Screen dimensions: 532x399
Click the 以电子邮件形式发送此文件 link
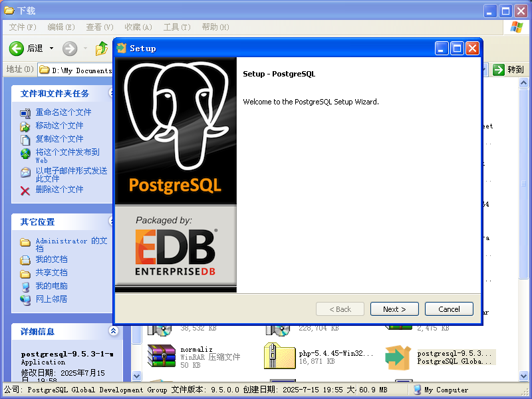tap(72, 174)
